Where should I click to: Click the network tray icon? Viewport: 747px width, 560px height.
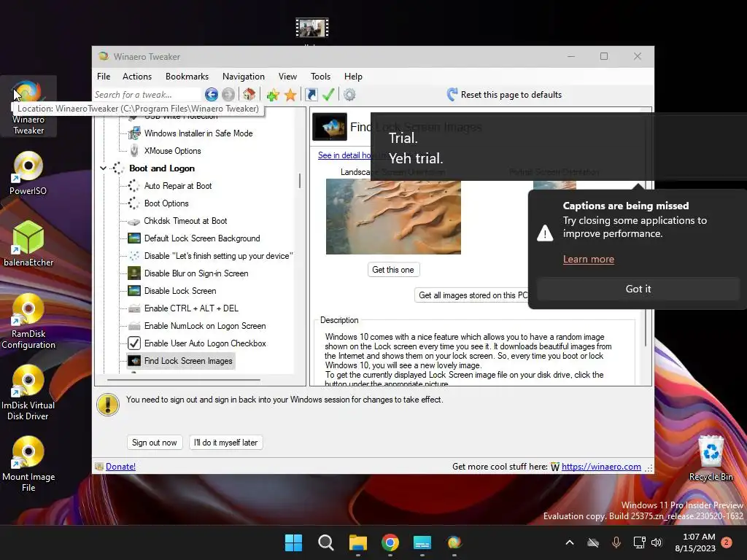point(639,542)
